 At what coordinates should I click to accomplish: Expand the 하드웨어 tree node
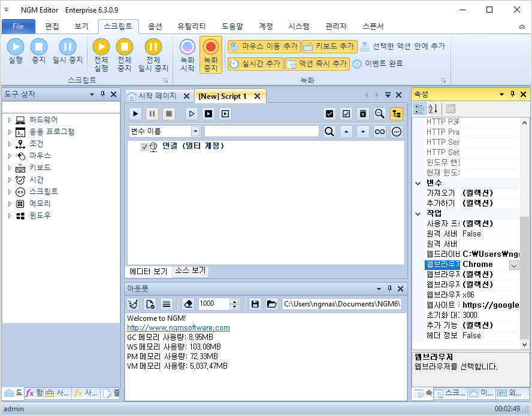point(10,120)
